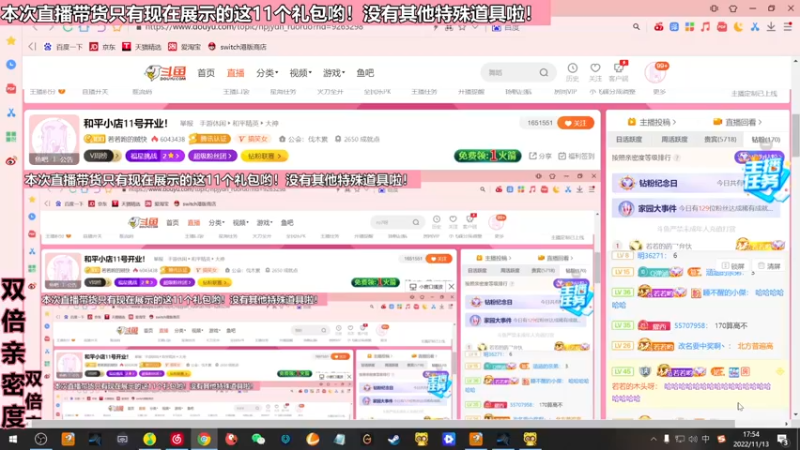Open the 爱淘宝 bookmark

click(184, 47)
